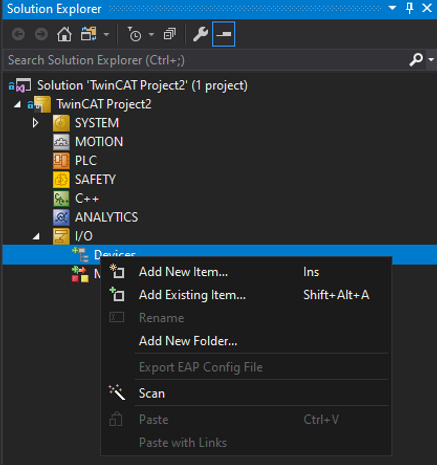Click the Switch Views toolbar icon
Screen dimensions: 437x465
[88, 34]
